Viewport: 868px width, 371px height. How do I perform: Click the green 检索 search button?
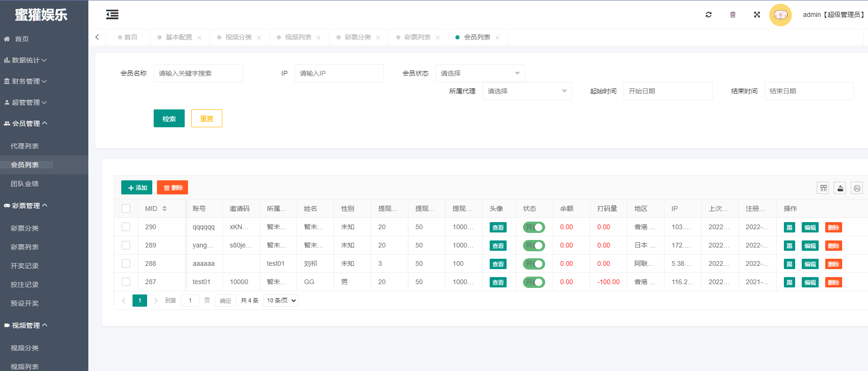point(169,118)
